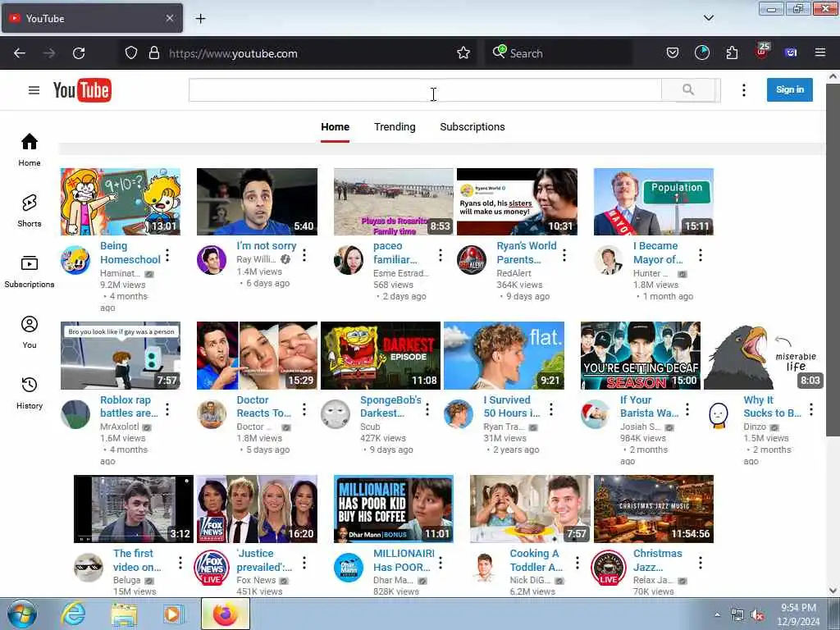Open Shorts in the left sidebar

click(x=30, y=211)
